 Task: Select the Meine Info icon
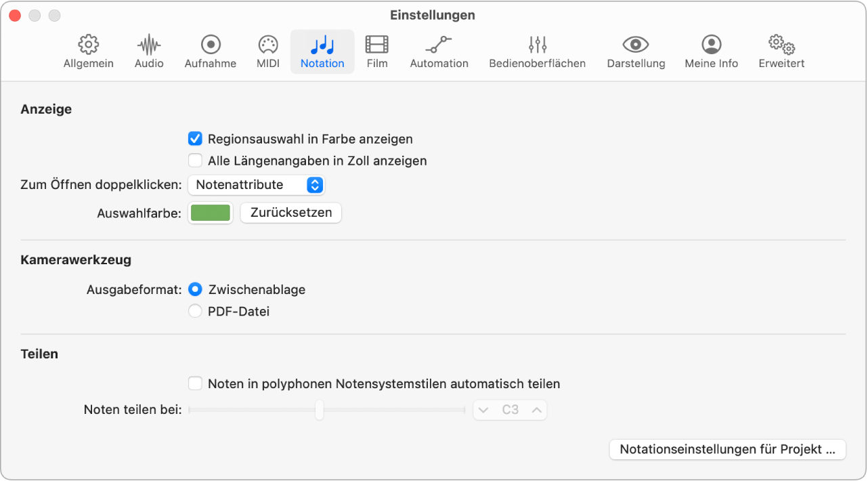coord(711,51)
